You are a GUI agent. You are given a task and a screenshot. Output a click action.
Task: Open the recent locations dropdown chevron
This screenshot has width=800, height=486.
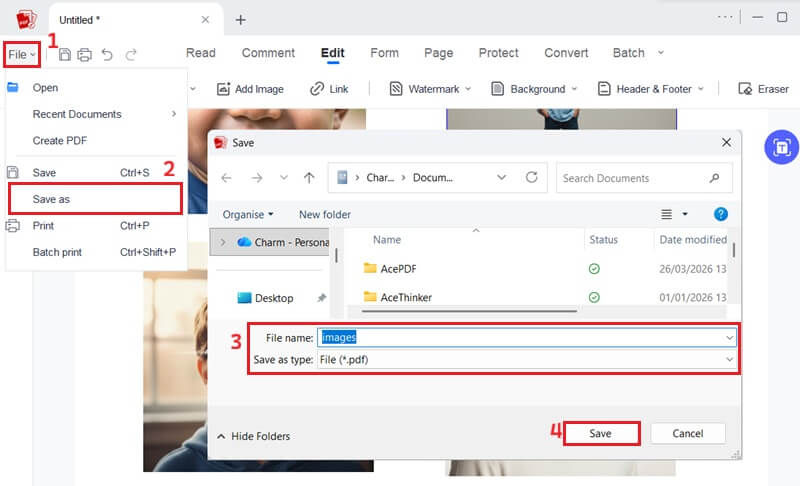pos(284,177)
